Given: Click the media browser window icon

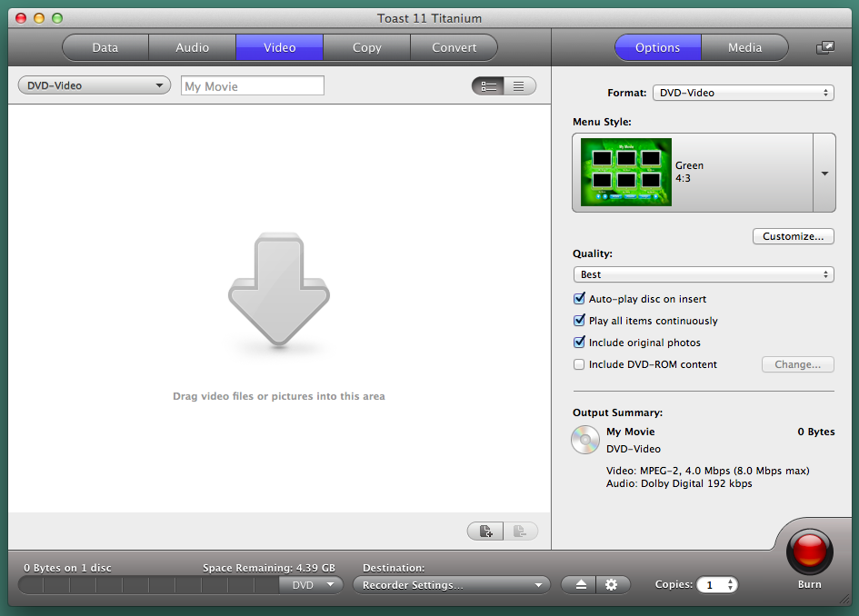Looking at the screenshot, I should coord(824,48).
